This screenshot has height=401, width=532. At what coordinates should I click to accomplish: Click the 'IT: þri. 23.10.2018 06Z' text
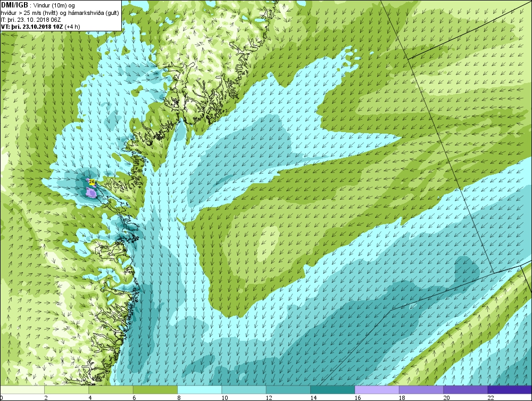[31, 20]
